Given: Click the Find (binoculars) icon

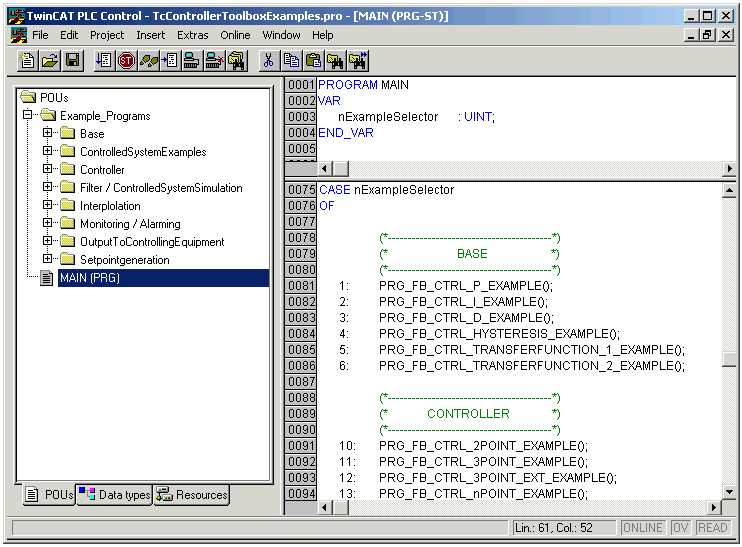Looking at the screenshot, I should (x=335, y=61).
